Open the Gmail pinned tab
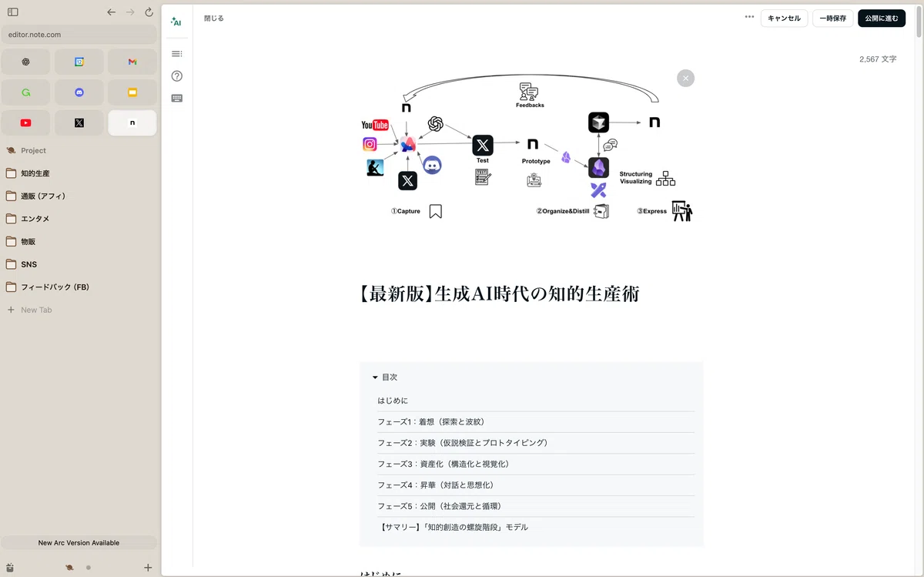Viewport: 924px width, 577px height. click(132, 62)
